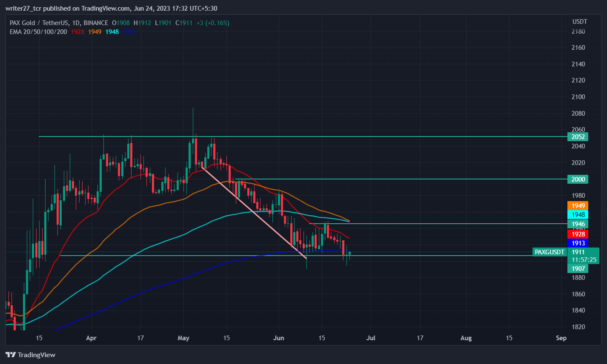Click the +3 (+0.16%) change value
The width and height of the screenshot is (607, 364).
(x=212, y=23)
